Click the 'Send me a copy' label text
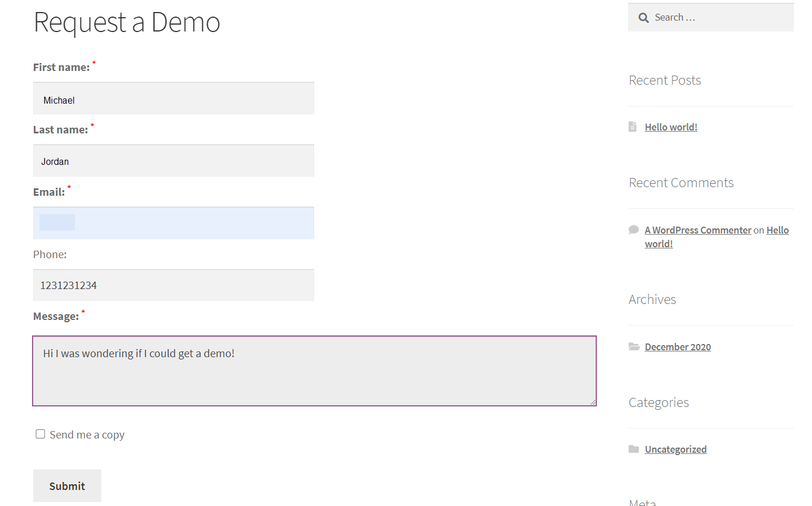Screen dimensions: 812x506 (x=87, y=435)
